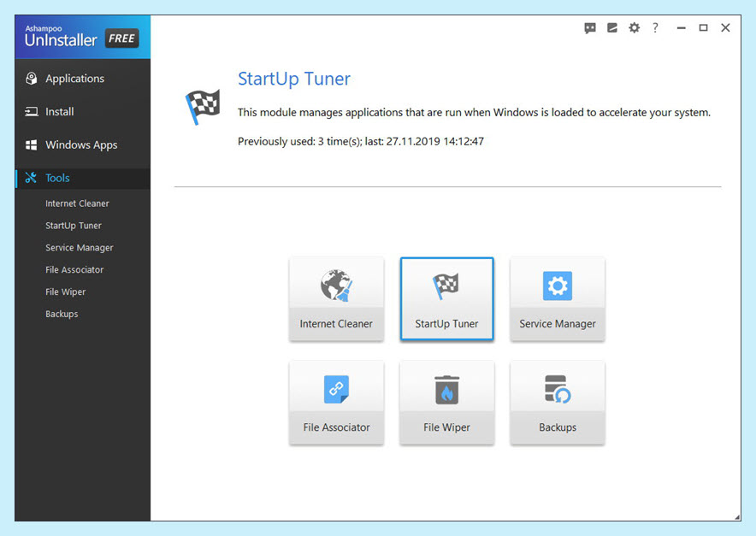The width and height of the screenshot is (756, 536).
Task: Open settings via the gear icon
Action: pos(634,28)
